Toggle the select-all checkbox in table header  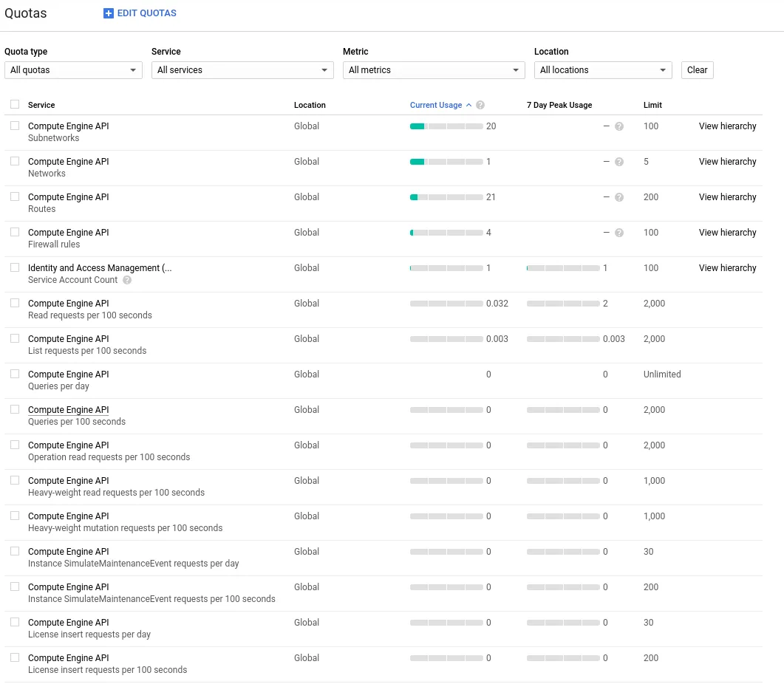click(15, 104)
